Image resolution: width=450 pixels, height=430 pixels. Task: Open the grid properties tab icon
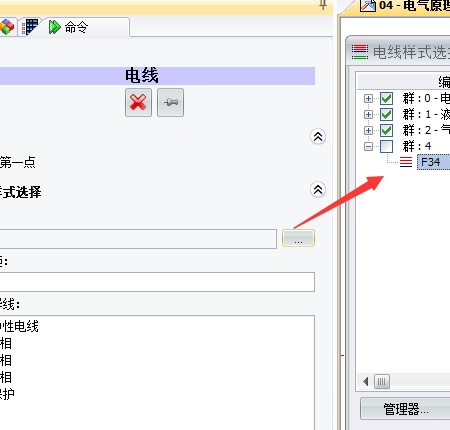pos(31,27)
